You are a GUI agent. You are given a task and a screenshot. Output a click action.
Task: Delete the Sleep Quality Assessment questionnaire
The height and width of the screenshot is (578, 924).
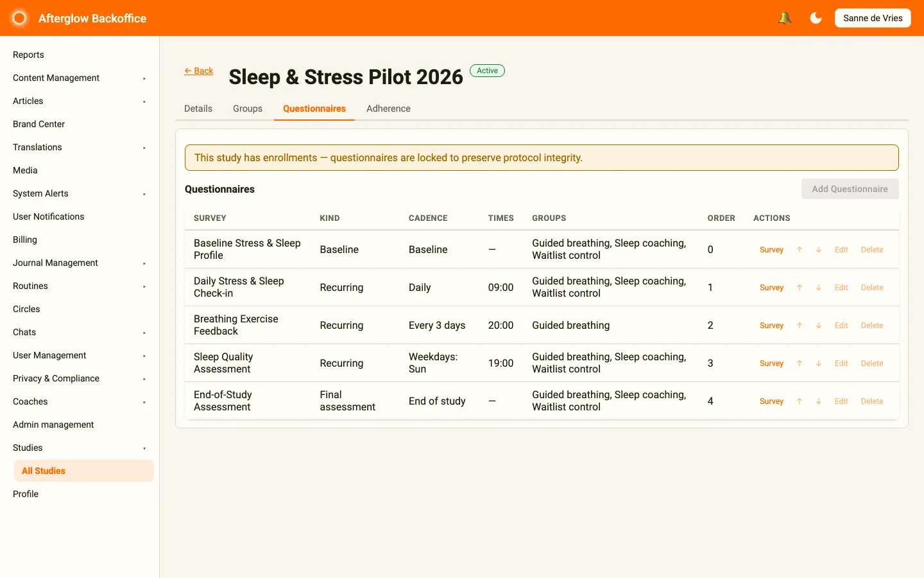tap(872, 363)
